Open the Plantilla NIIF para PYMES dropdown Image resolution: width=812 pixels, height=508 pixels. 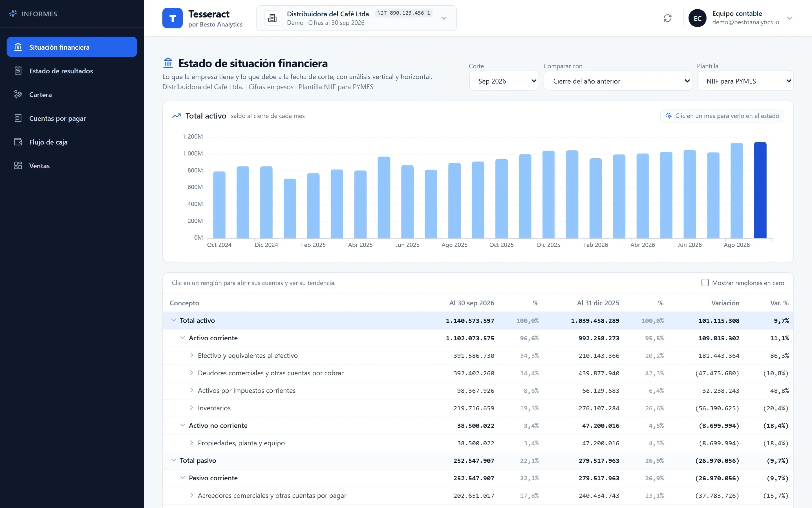[x=745, y=81]
